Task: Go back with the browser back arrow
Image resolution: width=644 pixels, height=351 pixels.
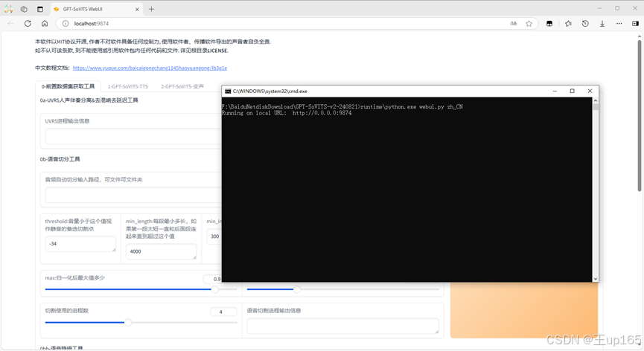Action: [10, 23]
